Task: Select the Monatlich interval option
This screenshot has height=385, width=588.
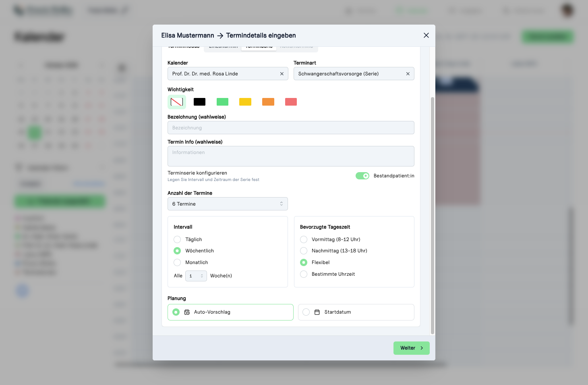Action: pos(177,262)
